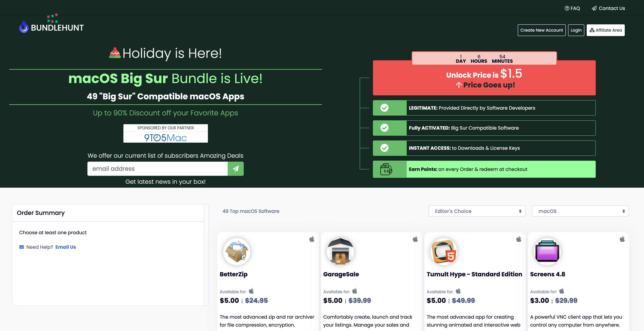Screen dimensions: 644x331
Task: Click the LEGITIMATE info bar text
Action: coord(472,108)
